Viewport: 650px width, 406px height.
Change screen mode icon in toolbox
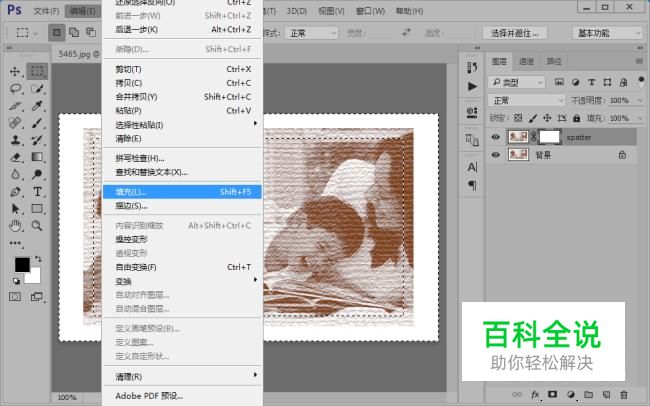click(x=36, y=297)
